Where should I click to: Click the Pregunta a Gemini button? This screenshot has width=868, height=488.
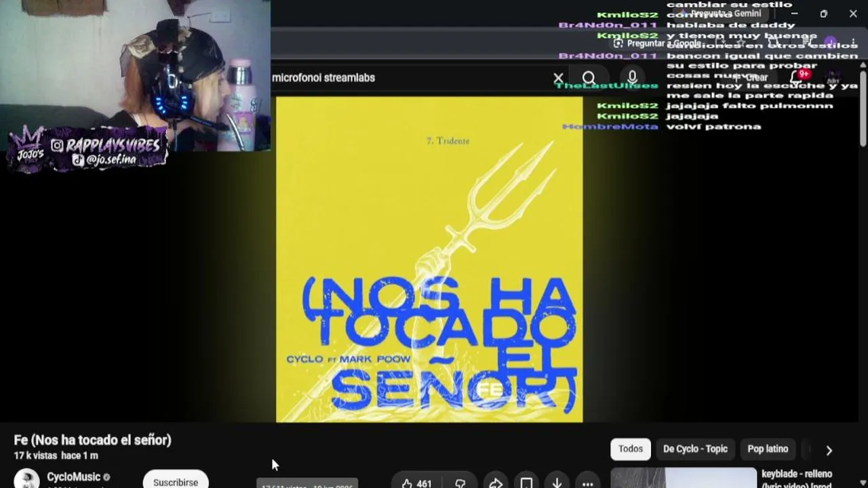click(x=722, y=14)
